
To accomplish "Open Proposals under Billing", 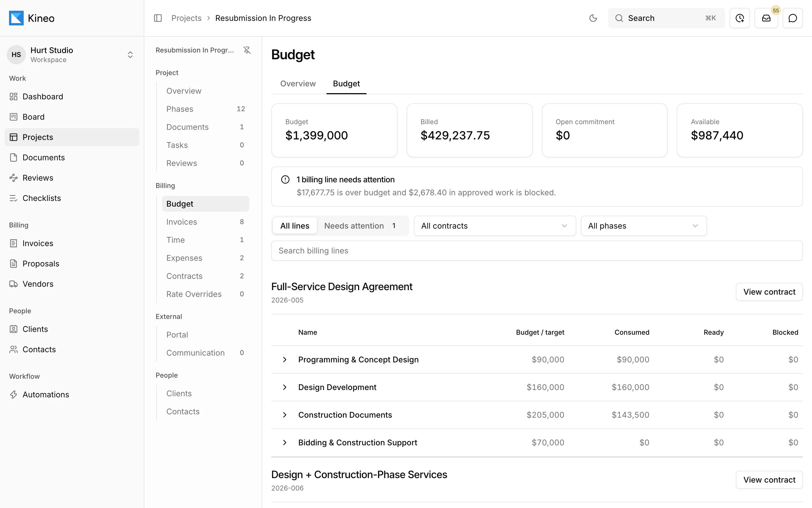I will coord(72,264).
